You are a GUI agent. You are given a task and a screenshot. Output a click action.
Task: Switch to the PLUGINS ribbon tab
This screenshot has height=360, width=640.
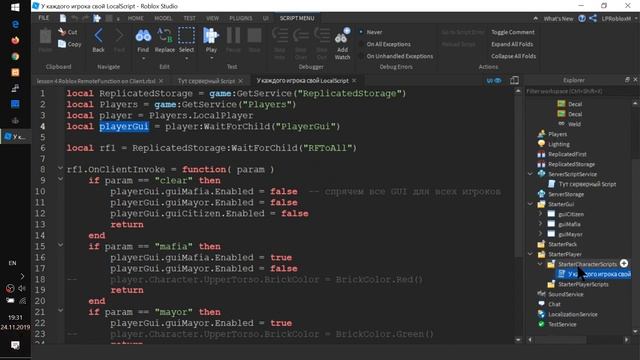pyautogui.click(x=240, y=18)
